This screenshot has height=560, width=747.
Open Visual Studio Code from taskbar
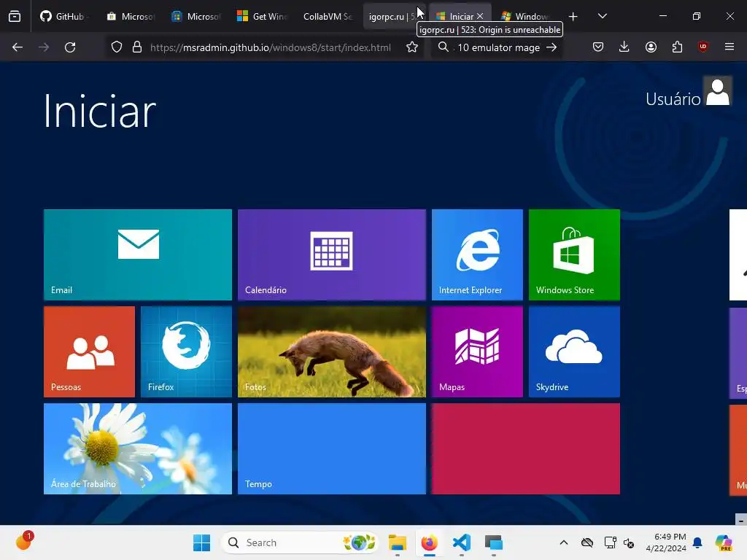(462, 542)
